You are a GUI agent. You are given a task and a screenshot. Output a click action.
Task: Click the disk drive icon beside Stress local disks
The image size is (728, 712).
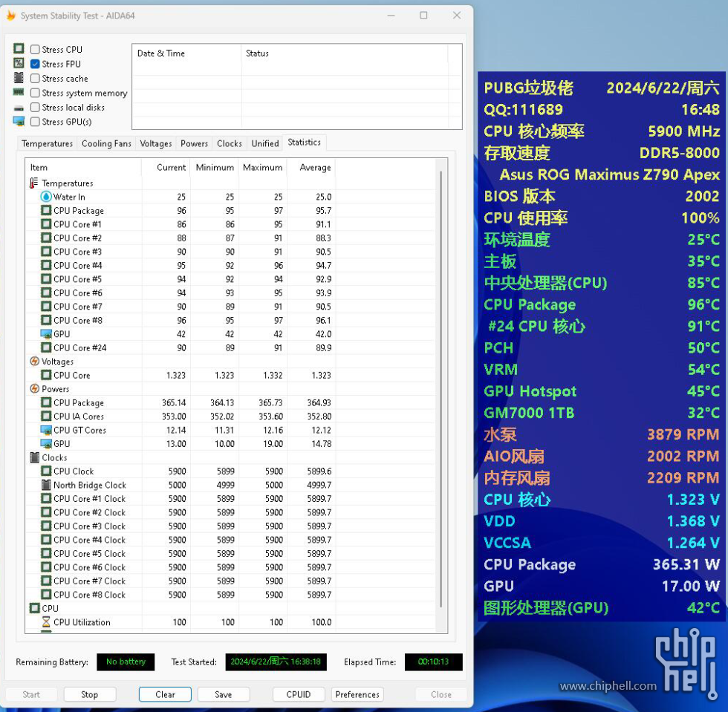pos(19,108)
